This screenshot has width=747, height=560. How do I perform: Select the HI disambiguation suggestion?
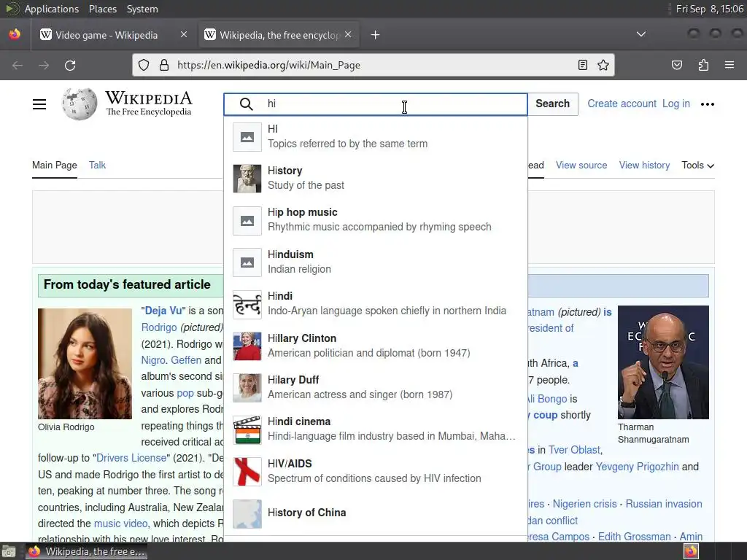tap(376, 136)
